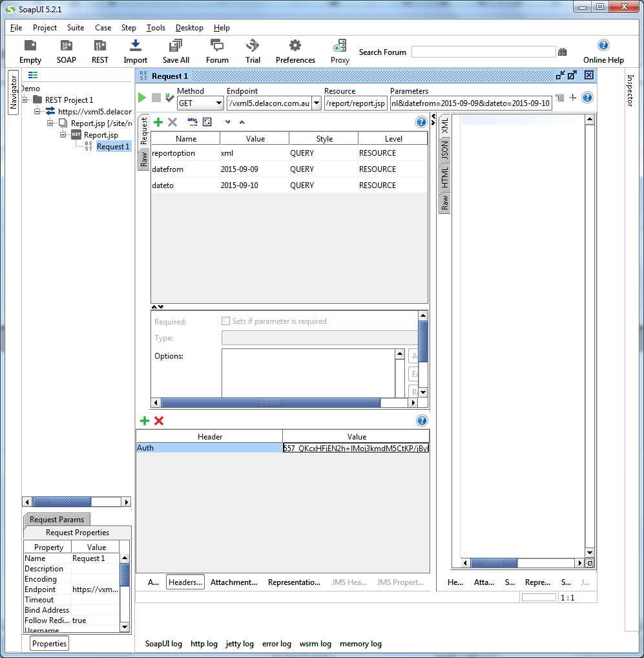Open the Endpoint dropdown arrow
Viewport: 644px width, 658px height.
point(317,103)
